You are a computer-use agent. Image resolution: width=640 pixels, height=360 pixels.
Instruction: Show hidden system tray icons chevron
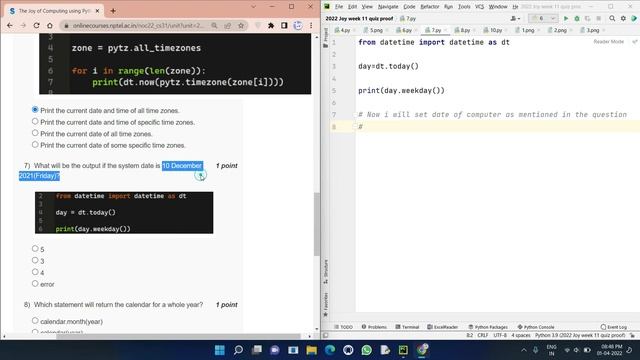(524, 350)
